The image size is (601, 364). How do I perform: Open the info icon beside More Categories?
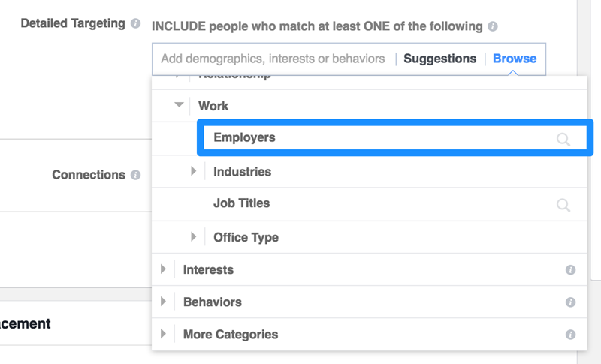(x=570, y=335)
